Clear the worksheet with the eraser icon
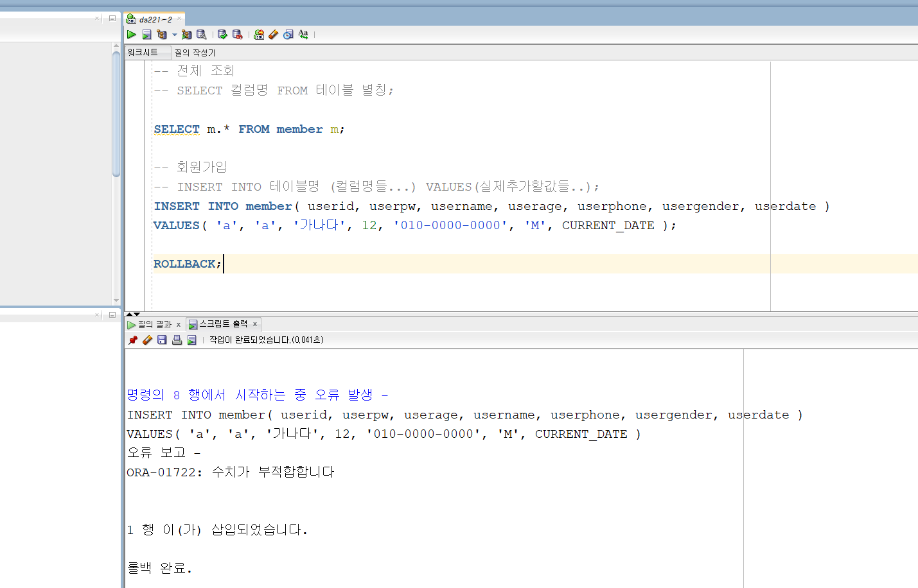 (x=273, y=34)
